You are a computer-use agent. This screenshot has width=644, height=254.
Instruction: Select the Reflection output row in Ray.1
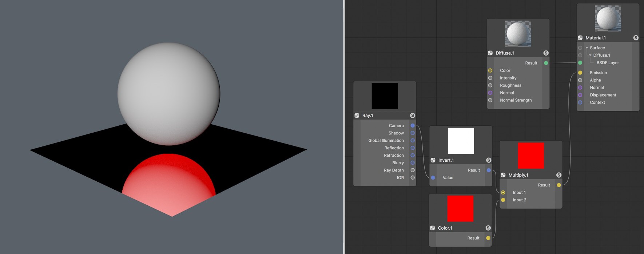[x=385, y=148]
